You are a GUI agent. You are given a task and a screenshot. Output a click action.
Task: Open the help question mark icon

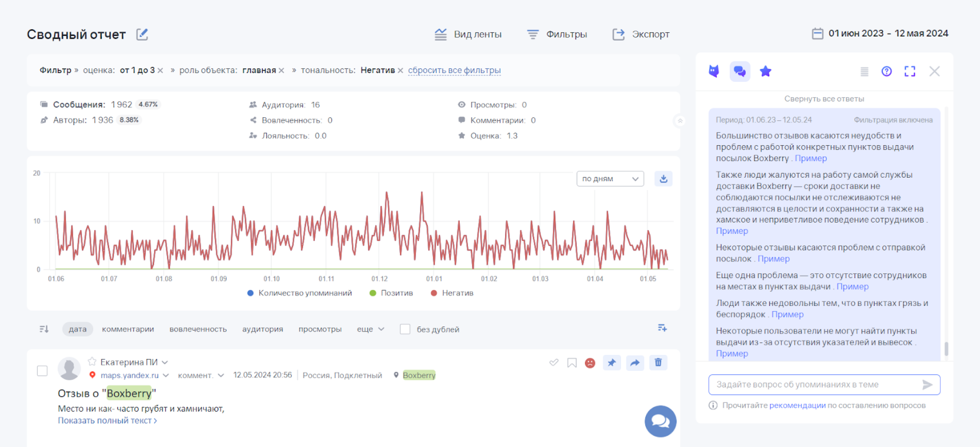(886, 71)
